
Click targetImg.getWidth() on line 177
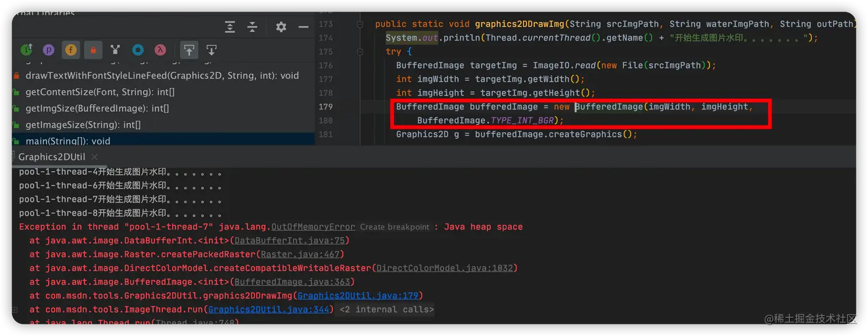527,79
